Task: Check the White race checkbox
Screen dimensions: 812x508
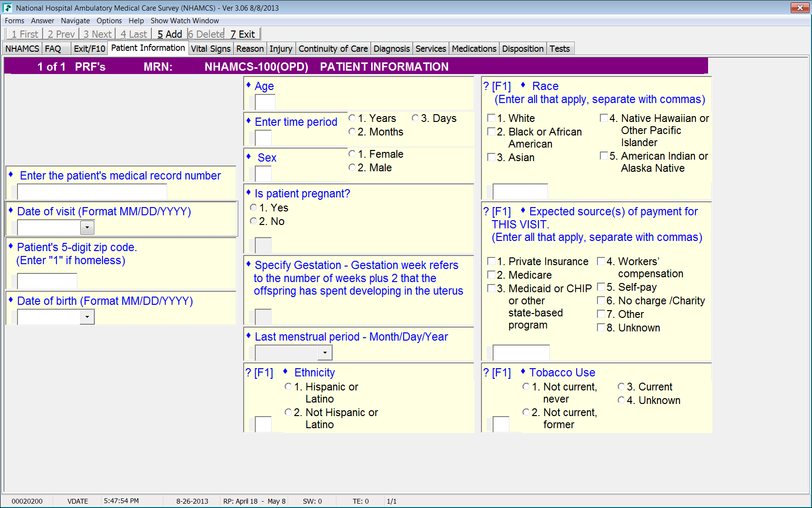Action: coord(492,118)
